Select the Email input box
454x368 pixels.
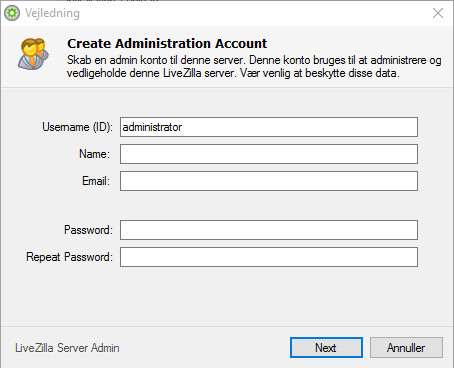pos(269,181)
